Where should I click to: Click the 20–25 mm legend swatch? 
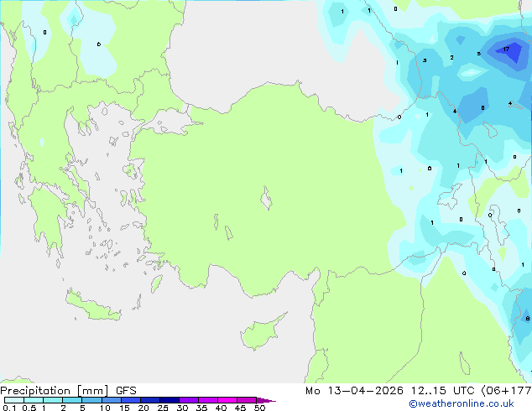tap(150, 400)
